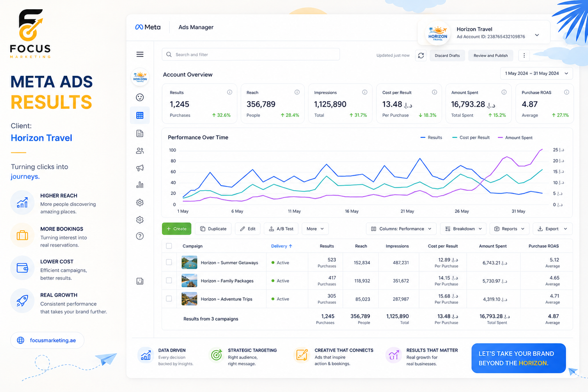The height and width of the screenshot is (392, 588).
Task: Open the Horizon – Adventure Trips campaign name
Action: click(x=226, y=299)
